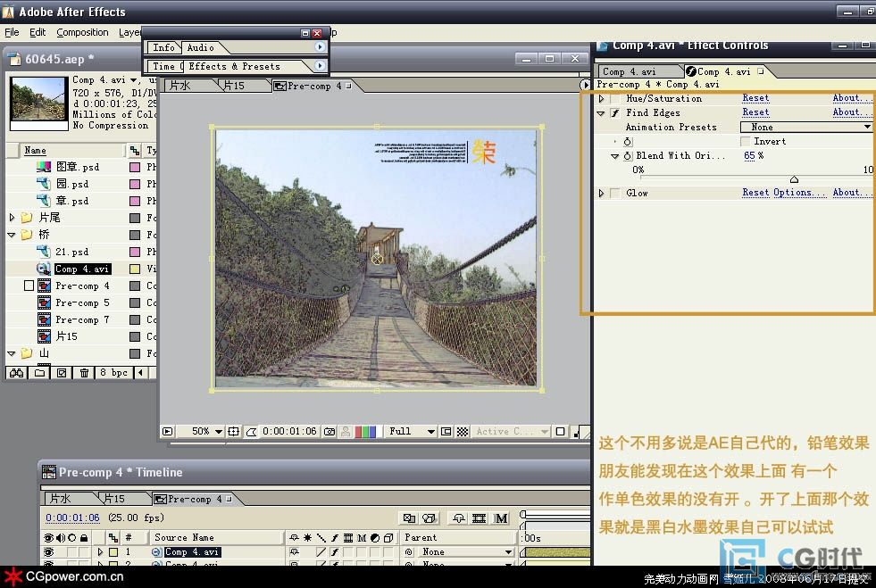The image size is (876, 588).
Task: Click the always preview this view icon
Action: click(x=167, y=431)
